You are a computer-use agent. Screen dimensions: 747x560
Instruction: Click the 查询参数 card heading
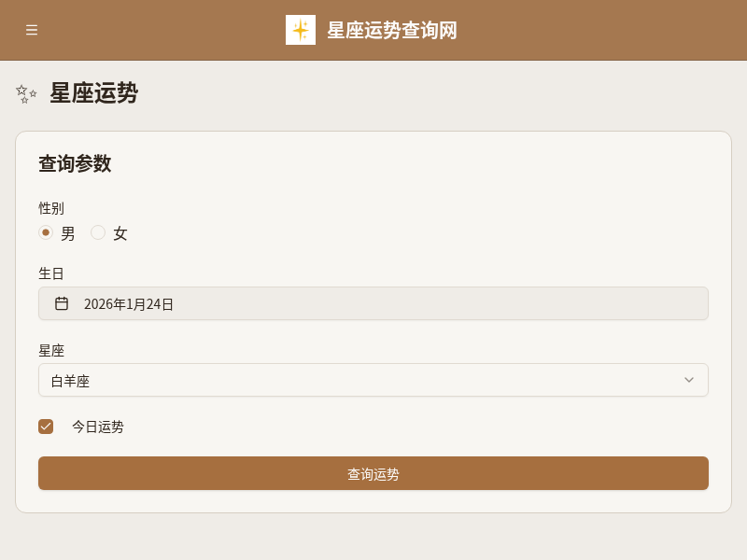tap(75, 163)
